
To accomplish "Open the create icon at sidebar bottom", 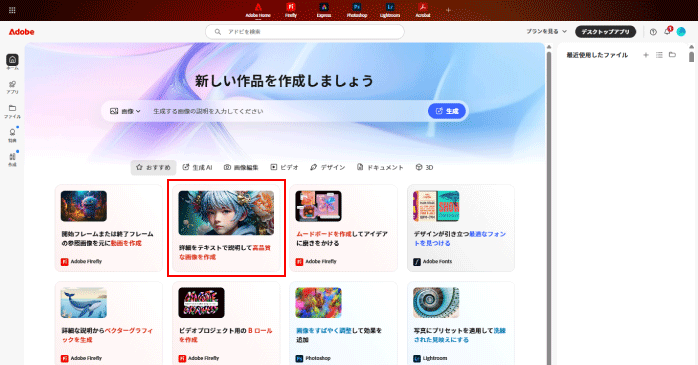I will pos(12,159).
